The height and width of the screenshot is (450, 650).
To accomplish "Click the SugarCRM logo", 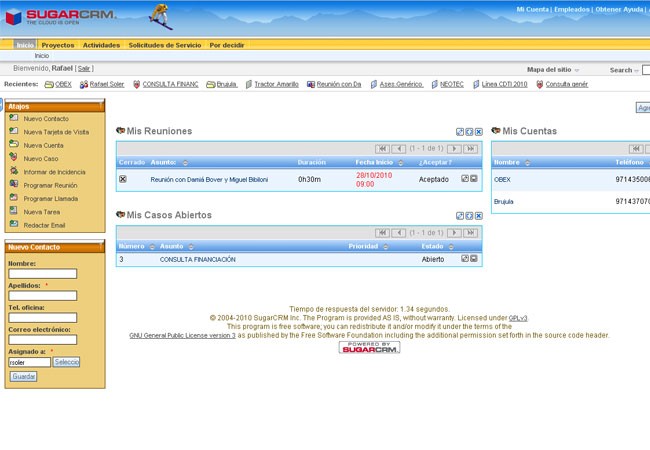I will coord(61,17).
